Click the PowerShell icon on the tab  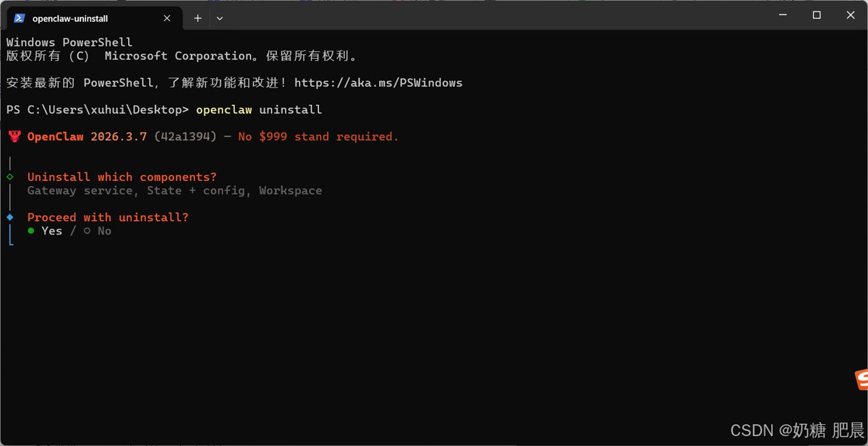tap(20, 18)
